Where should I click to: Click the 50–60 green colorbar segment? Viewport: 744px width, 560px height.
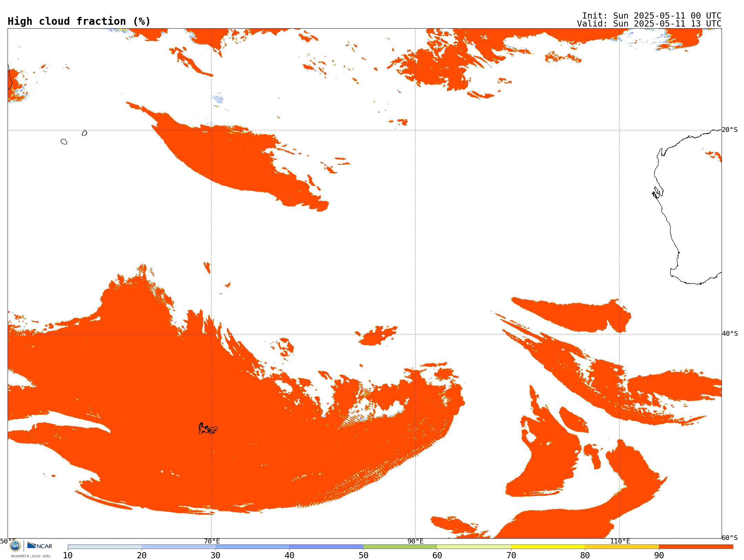[400, 547]
